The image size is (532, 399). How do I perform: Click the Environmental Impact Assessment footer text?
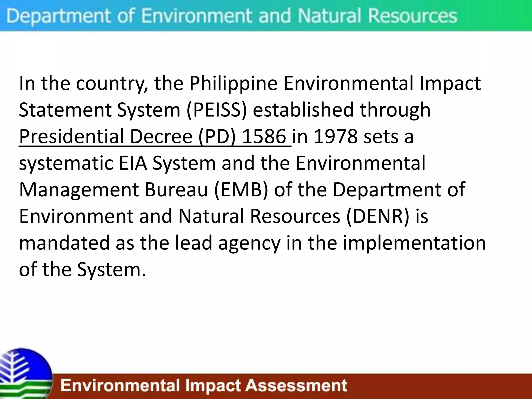204,385
